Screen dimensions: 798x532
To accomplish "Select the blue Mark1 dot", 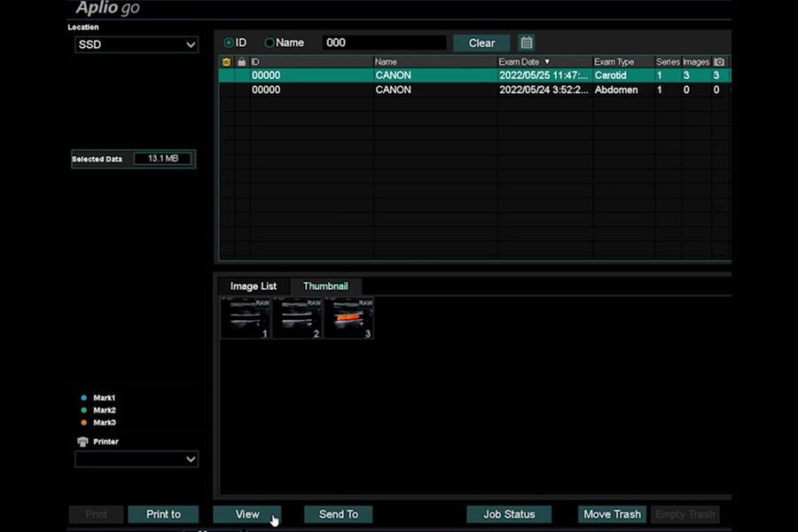I will (x=84, y=397).
